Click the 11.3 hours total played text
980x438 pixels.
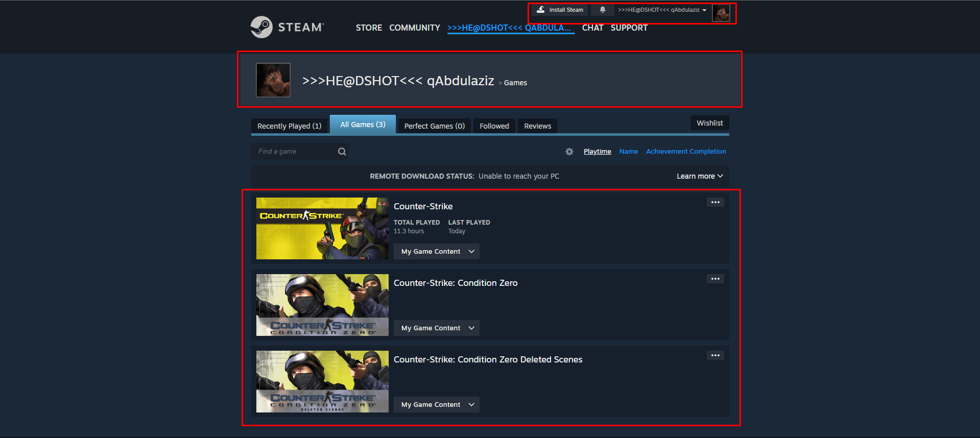(409, 231)
